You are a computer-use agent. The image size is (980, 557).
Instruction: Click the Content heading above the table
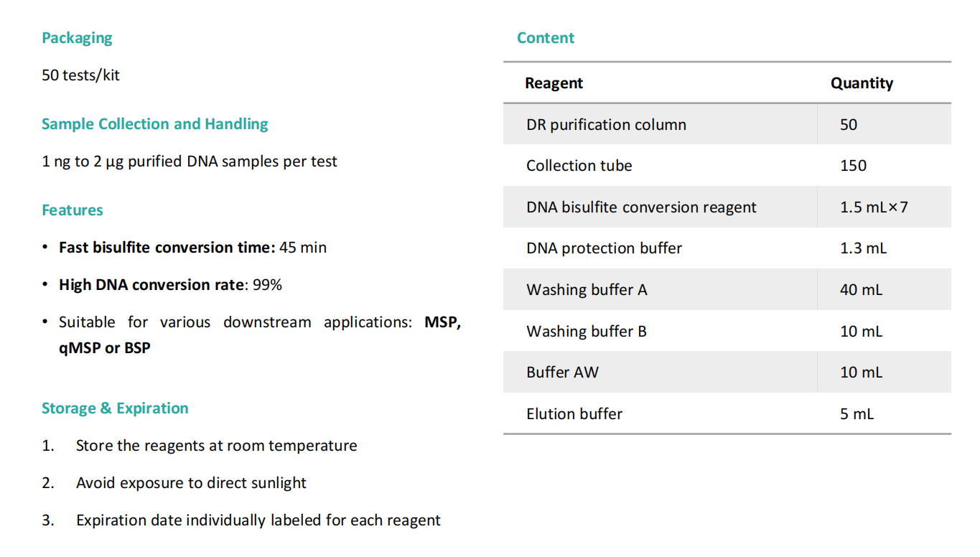pyautogui.click(x=546, y=38)
